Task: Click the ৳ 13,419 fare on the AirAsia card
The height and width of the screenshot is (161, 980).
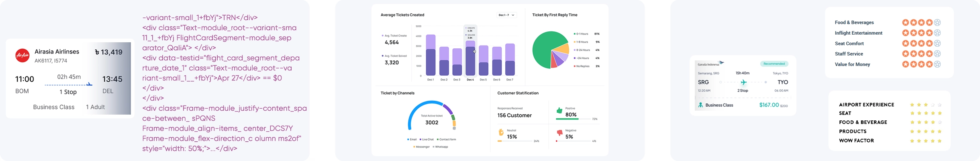Action: (x=108, y=52)
